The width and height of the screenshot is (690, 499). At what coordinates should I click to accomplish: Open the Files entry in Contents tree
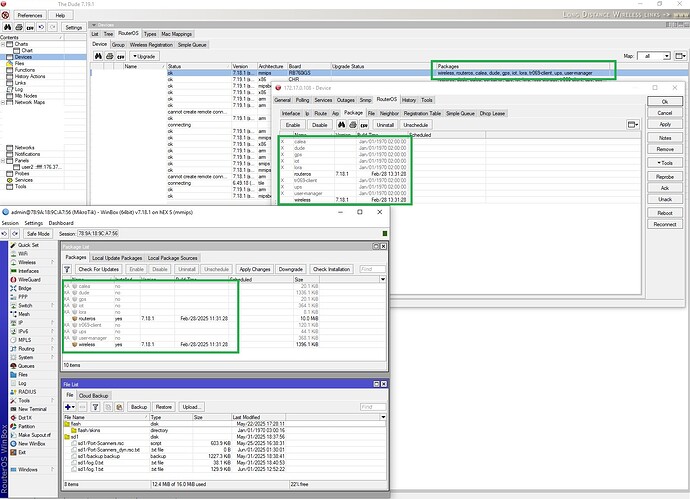(x=21, y=65)
